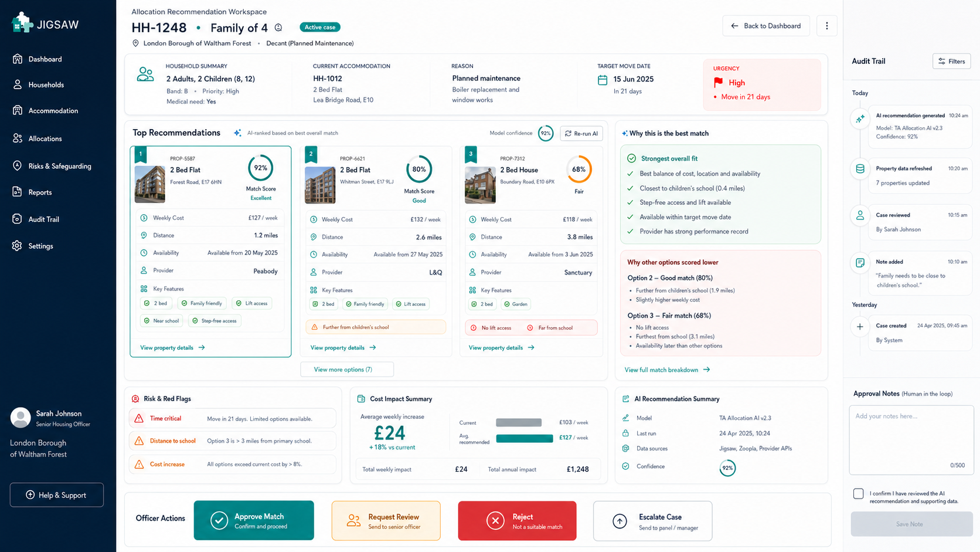Click the 80% match score ring
Image resolution: width=980 pixels, height=552 pixels.
tap(419, 169)
